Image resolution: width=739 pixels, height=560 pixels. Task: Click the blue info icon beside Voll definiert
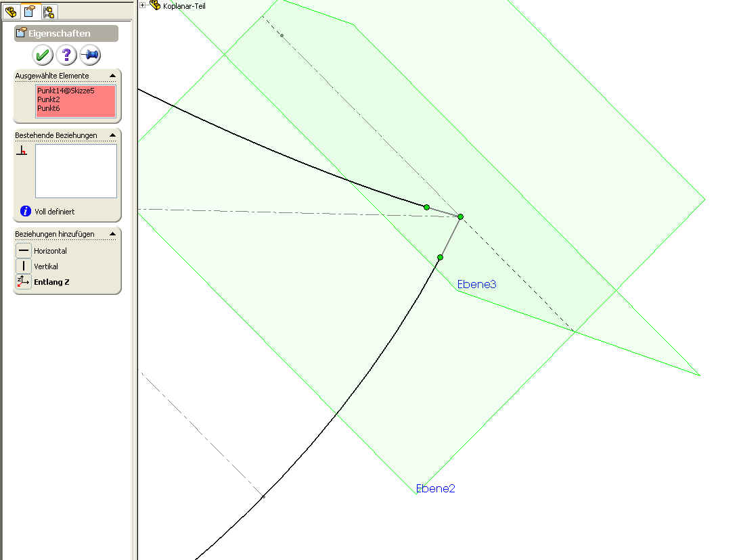tap(26, 211)
